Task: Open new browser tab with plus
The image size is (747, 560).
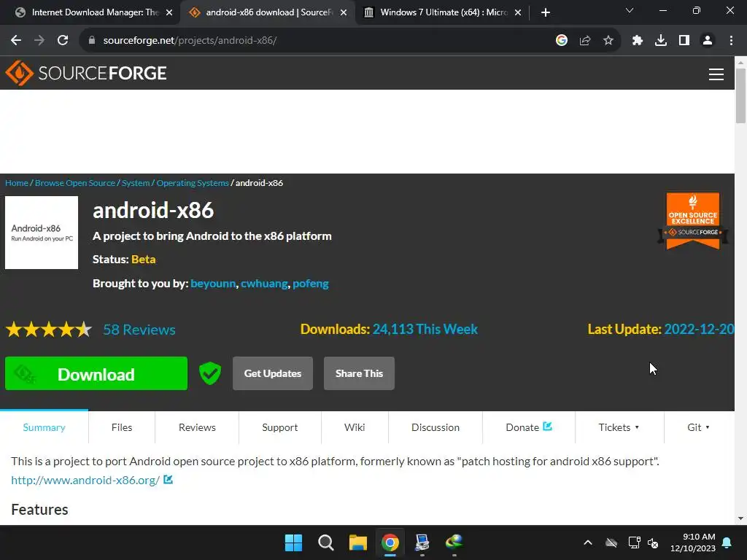Action: coord(546,12)
